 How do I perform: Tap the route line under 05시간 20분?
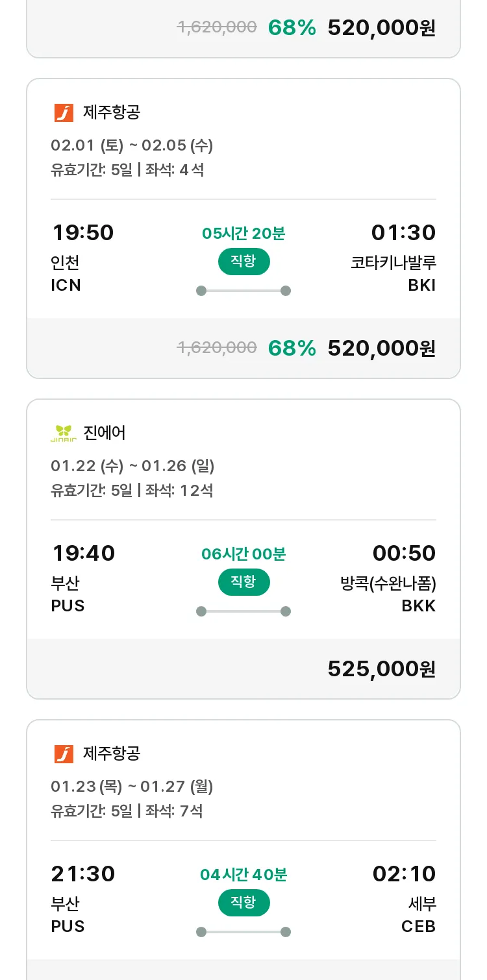tap(243, 291)
